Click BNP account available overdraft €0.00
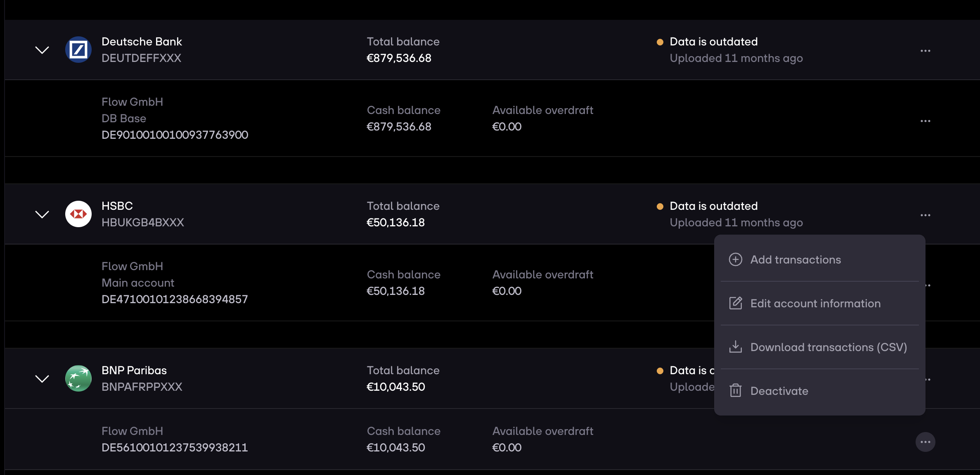This screenshot has width=980, height=475. pyautogui.click(x=507, y=447)
